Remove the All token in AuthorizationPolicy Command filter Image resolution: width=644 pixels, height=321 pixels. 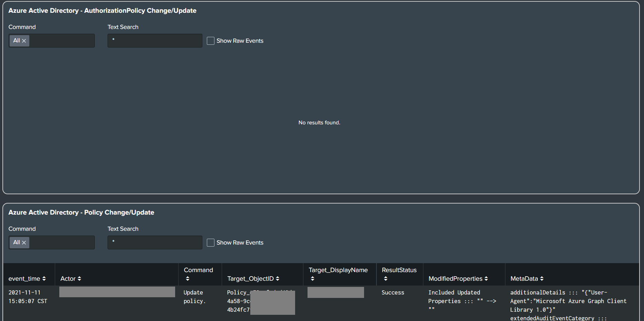pyautogui.click(x=24, y=41)
